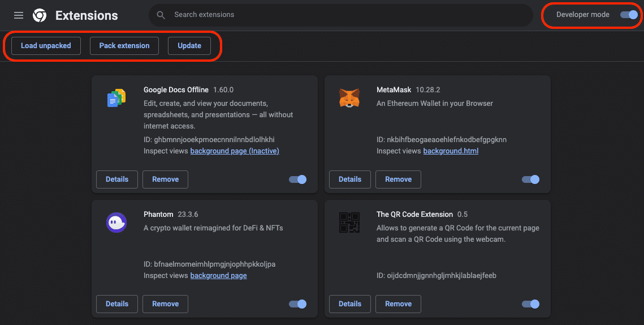Turn off Google Docs Offline extension
Viewport: 644px width, 325px height.
[x=298, y=179]
